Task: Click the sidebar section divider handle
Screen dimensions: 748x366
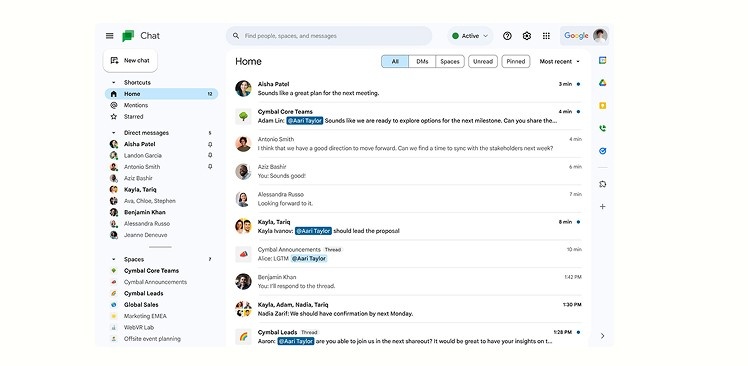Action: 160,247
